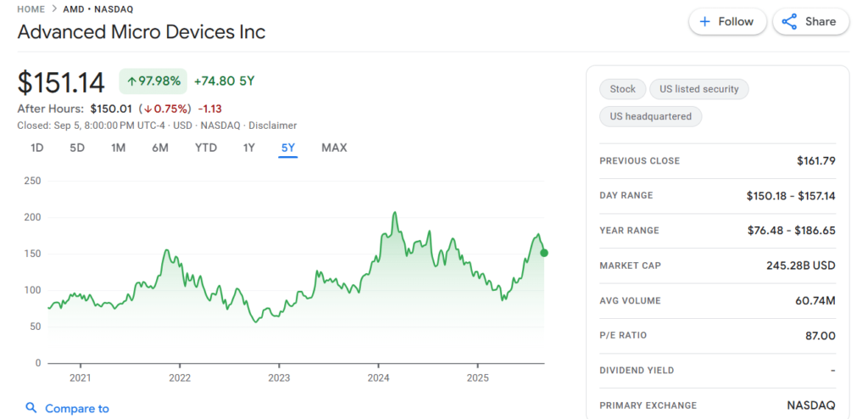The height and width of the screenshot is (419, 868).
Task: Click the P/E RATIO label
Action: pos(623,335)
